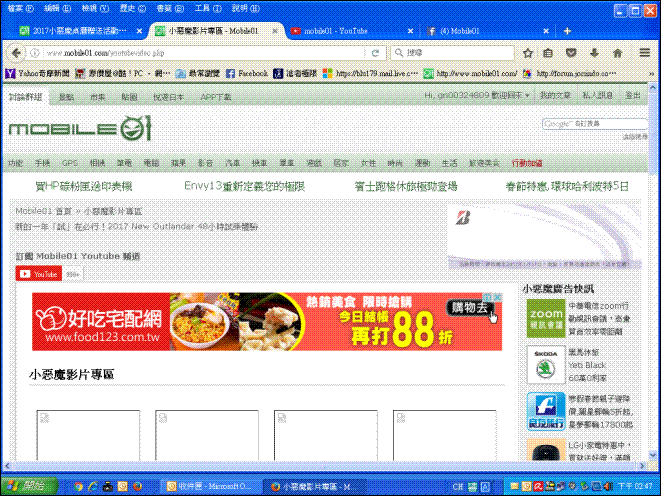The height and width of the screenshot is (496, 661).
Task: Open the 說明(H) menu
Action: tap(246, 8)
